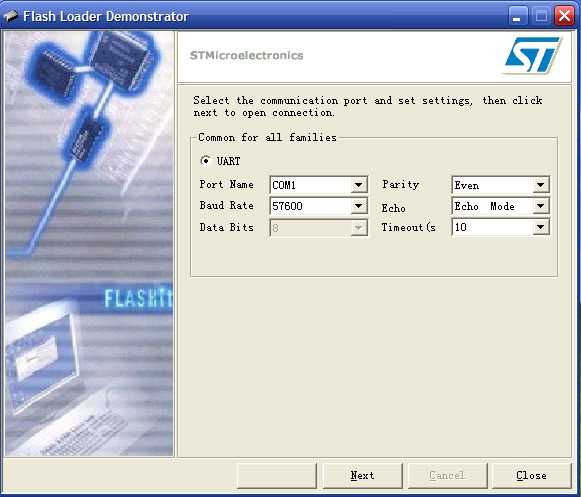Click the blank button left of Next
This screenshot has width=581, height=497.
pyautogui.click(x=276, y=476)
